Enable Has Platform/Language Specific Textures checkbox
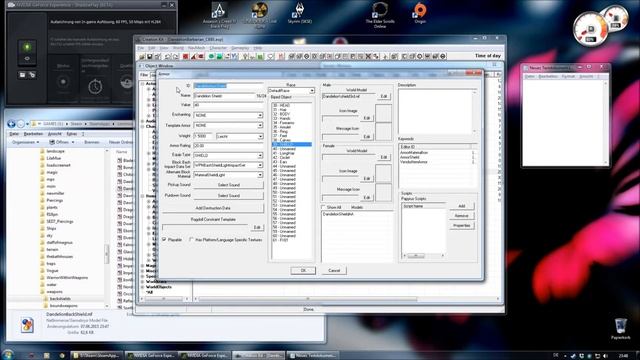640x360 pixels. coord(191,240)
